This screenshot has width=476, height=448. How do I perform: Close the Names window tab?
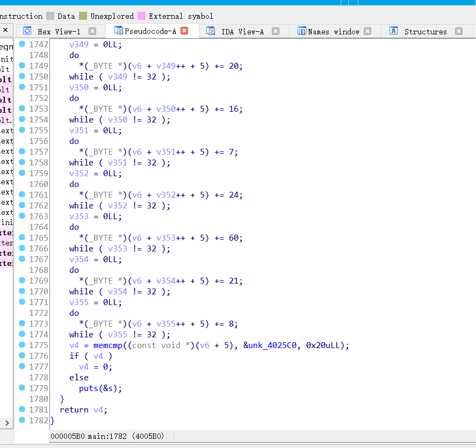(x=367, y=31)
